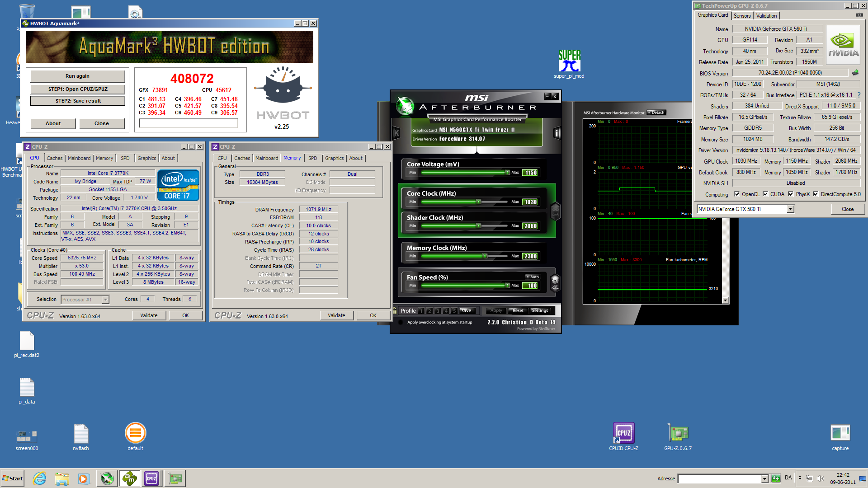Select Afterburner profile slot 3

click(x=438, y=311)
